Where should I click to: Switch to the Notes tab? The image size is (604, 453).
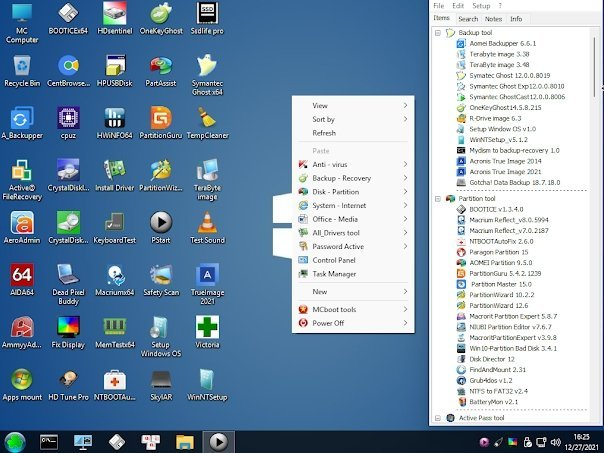(493, 19)
